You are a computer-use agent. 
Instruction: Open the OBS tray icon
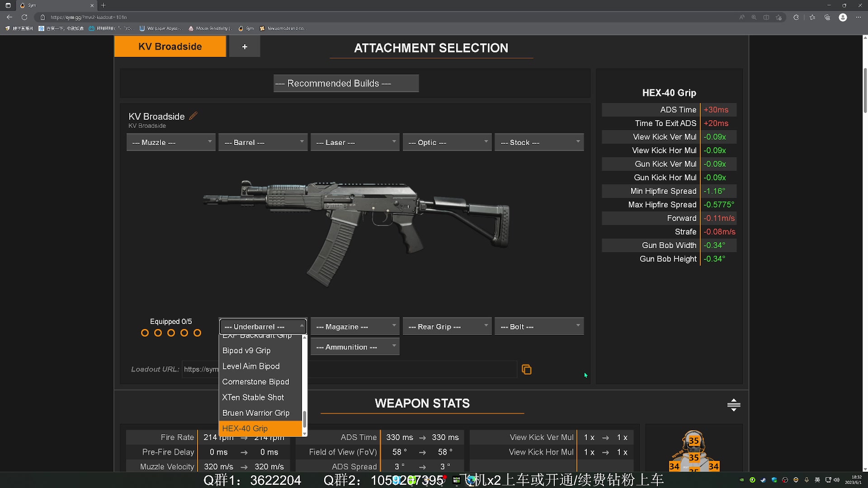[785, 480]
